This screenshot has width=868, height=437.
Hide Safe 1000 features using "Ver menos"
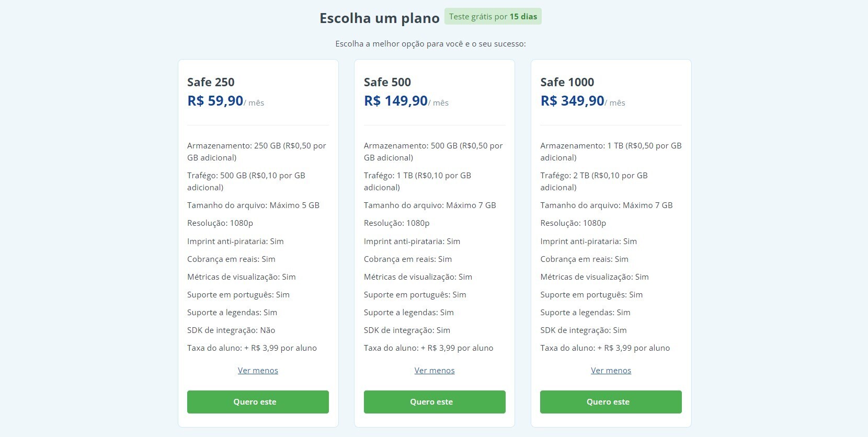pos(611,371)
